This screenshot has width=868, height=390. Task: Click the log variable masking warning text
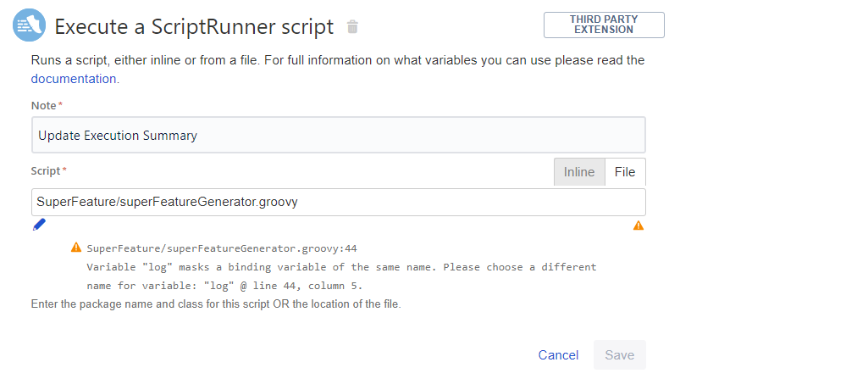coord(341,276)
